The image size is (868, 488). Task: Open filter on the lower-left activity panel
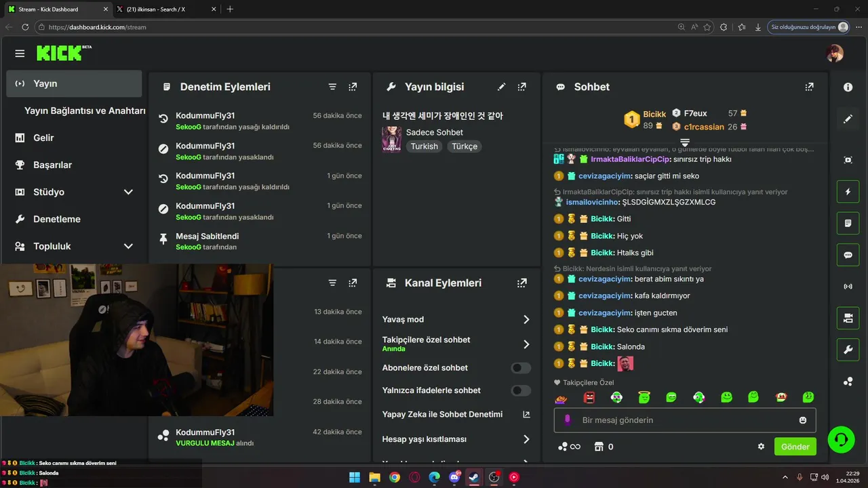(332, 283)
